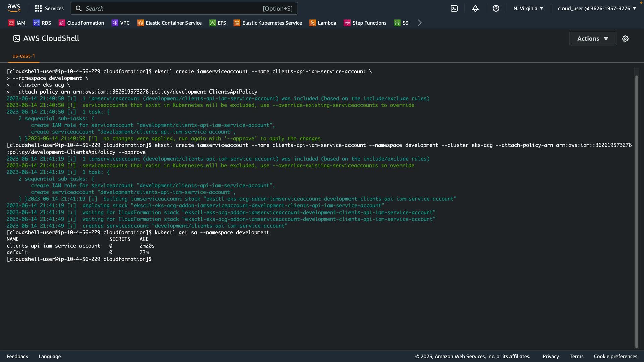Expand the N. Virginia region dropdown
Screen dimensions: 644x362
[528, 8]
